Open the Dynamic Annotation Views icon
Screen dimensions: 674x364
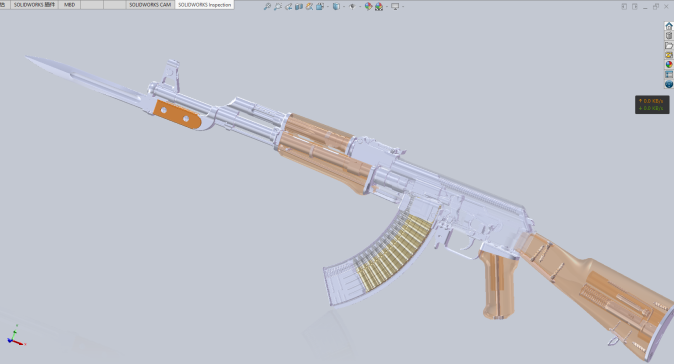click(309, 6)
